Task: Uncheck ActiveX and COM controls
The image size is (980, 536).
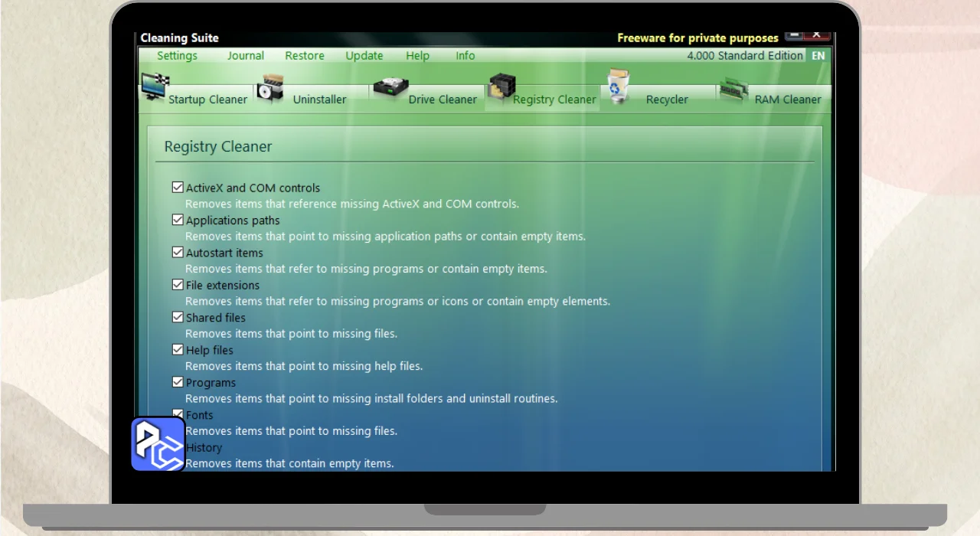Action: [178, 187]
